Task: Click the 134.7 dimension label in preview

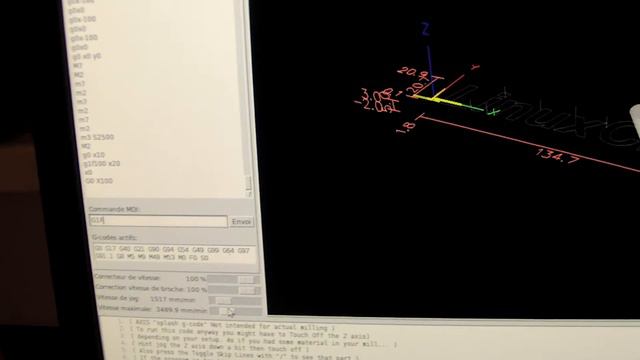Action: coord(557,156)
